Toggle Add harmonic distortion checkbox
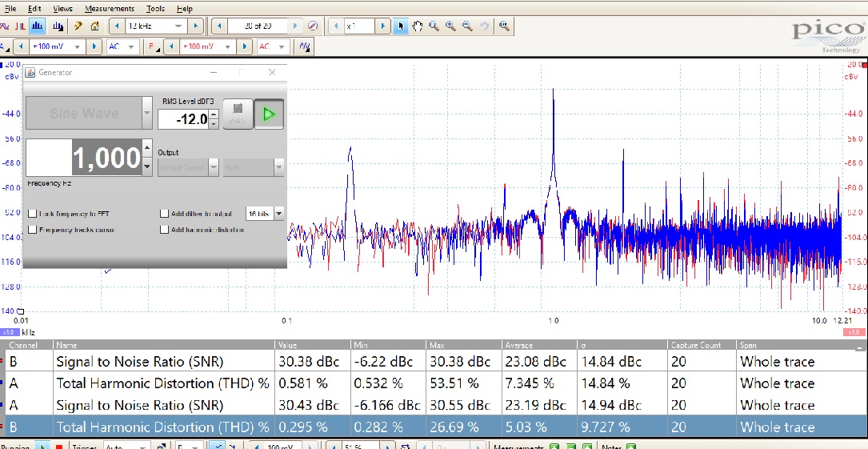The image size is (868, 449). click(x=165, y=230)
